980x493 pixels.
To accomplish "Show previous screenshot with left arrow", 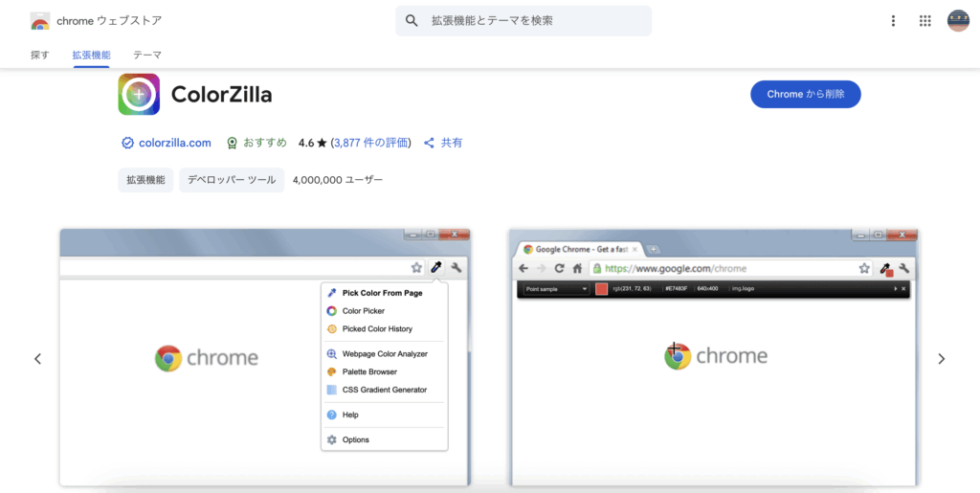I will pyautogui.click(x=38, y=359).
